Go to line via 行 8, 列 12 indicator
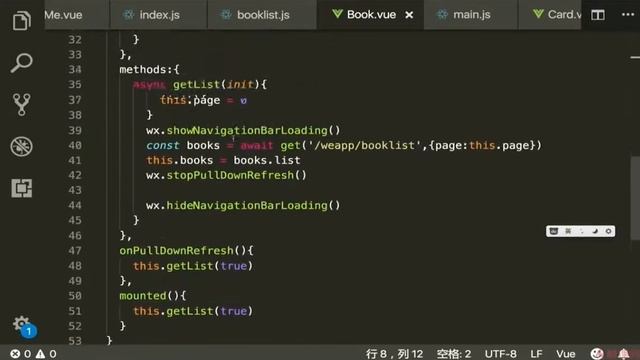This screenshot has height=360, width=640. pos(394,353)
